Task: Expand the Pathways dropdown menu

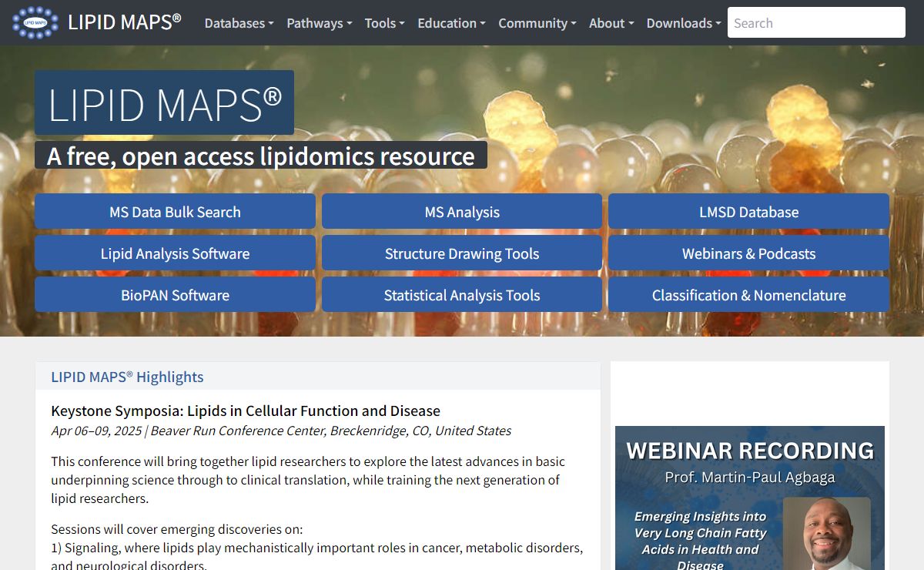Action: pos(319,23)
